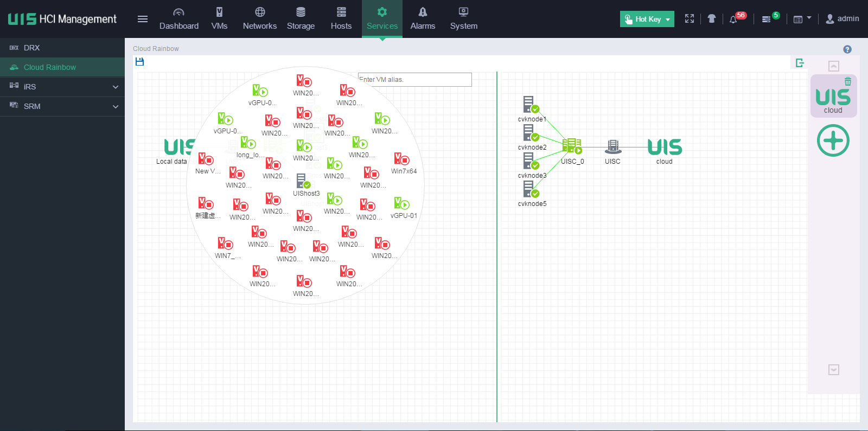This screenshot has height=431, width=868.
Task: Select DRX in sidebar
Action: click(62, 48)
